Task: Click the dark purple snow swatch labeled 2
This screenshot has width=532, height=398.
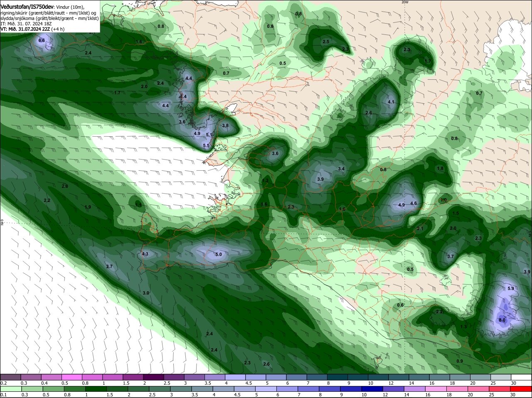Action: pos(154,377)
